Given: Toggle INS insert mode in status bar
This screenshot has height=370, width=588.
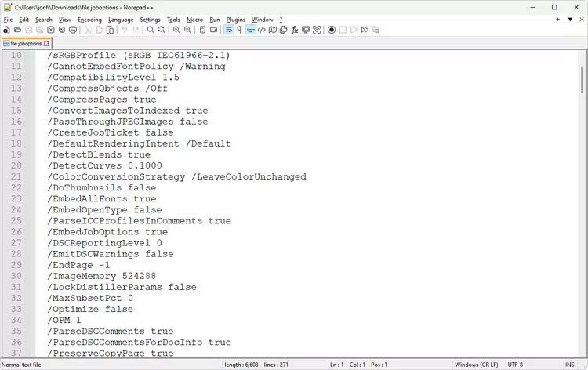Looking at the screenshot, I should click(570, 365).
